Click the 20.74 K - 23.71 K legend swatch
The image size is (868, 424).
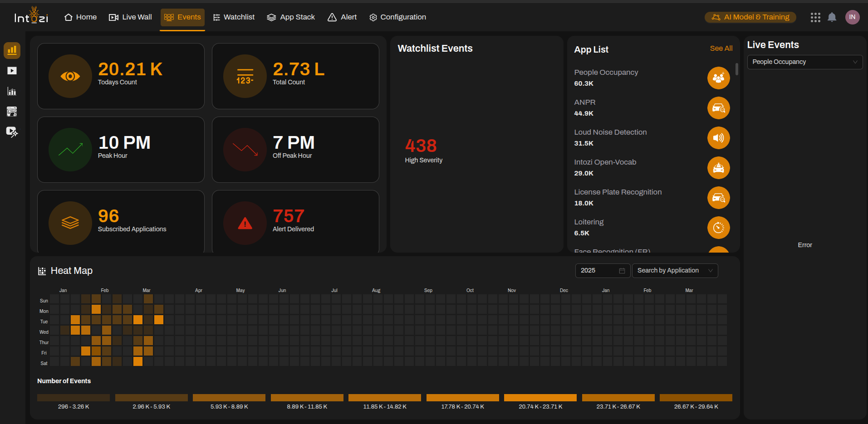point(540,398)
